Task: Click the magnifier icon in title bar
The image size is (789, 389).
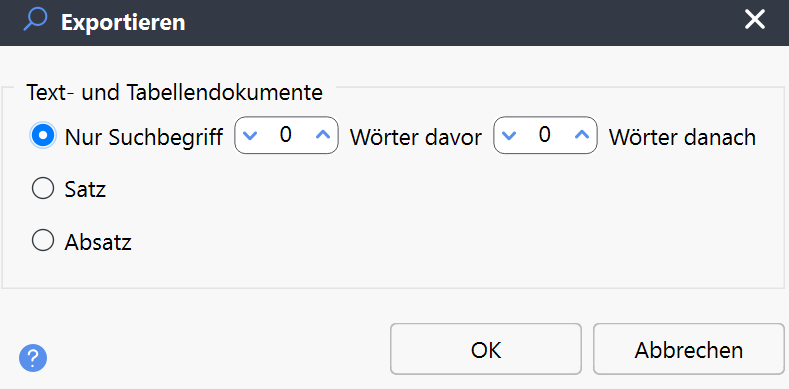Action: point(35,20)
